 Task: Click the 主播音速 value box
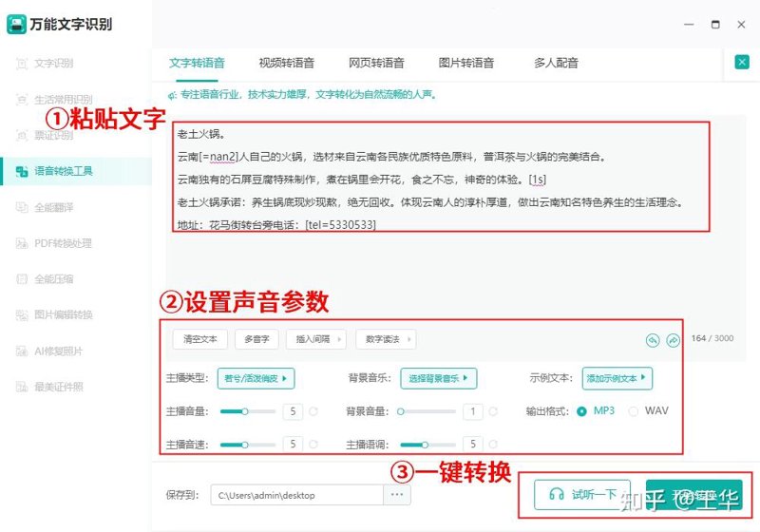[293, 444]
